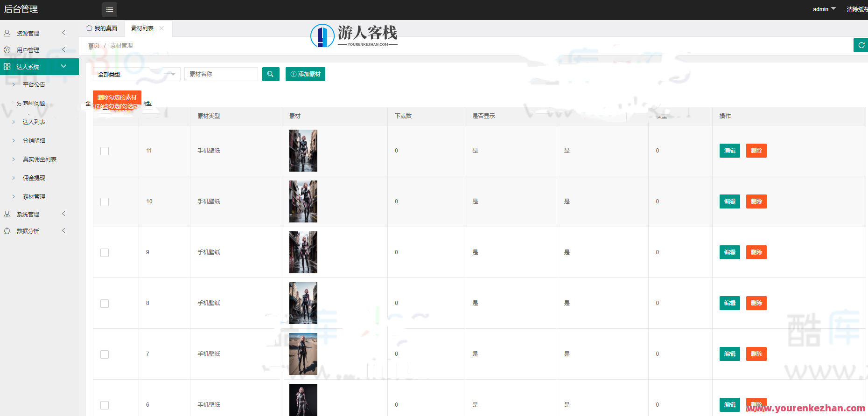This screenshot has width=868, height=416.
Task: Click 删除 for row 8
Action: click(756, 303)
